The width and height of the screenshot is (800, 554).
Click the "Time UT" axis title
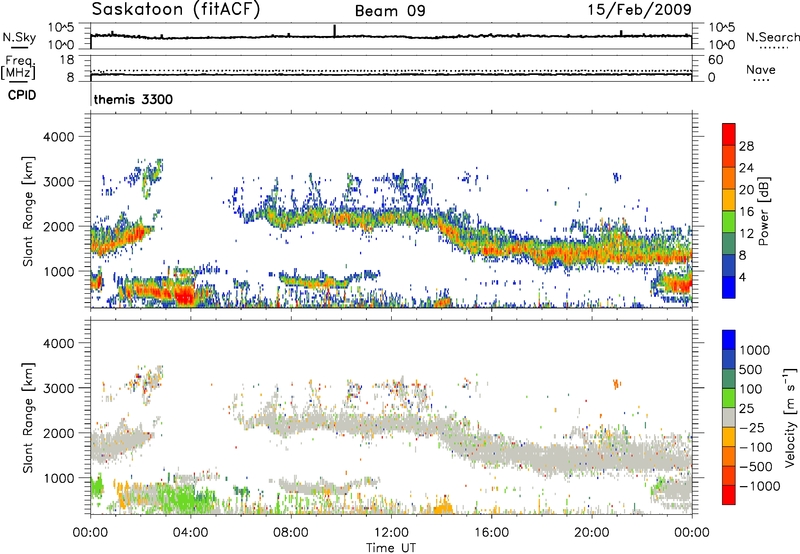point(391,548)
